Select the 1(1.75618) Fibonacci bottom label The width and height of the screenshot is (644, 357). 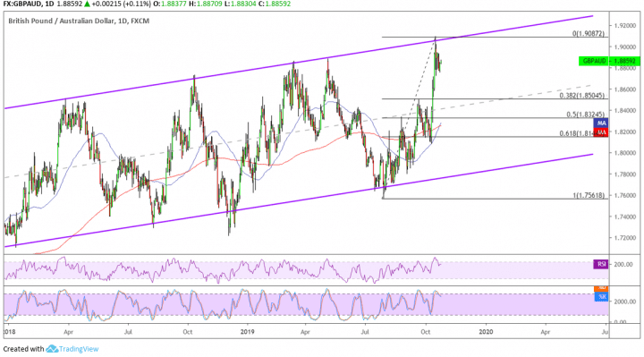tap(589, 195)
